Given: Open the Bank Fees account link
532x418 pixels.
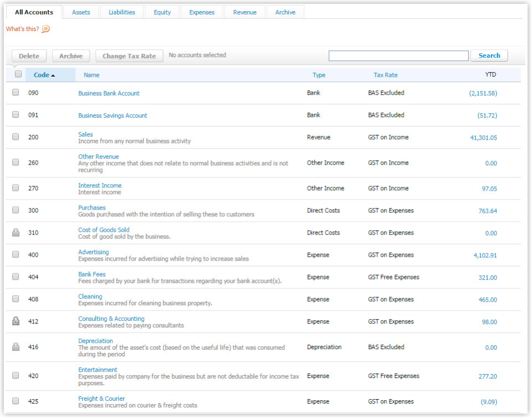Looking at the screenshot, I should click(92, 274).
